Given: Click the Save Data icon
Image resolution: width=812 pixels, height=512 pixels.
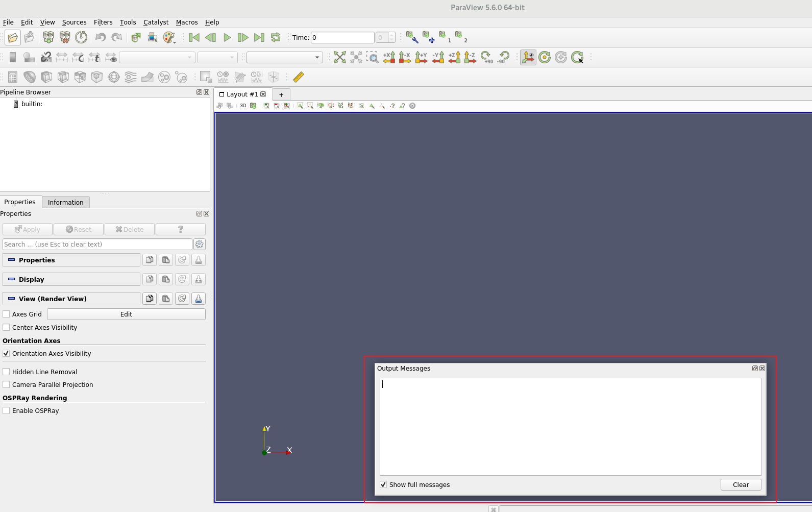Looking at the screenshot, I should coord(30,37).
